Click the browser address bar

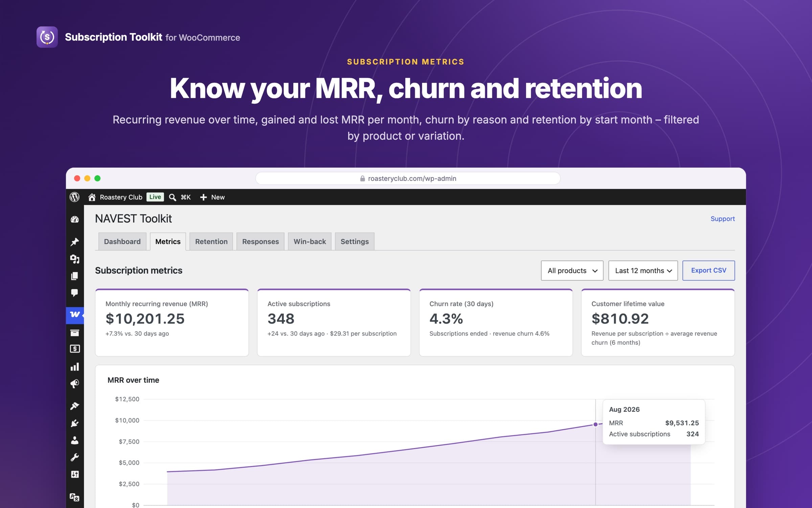pos(408,178)
